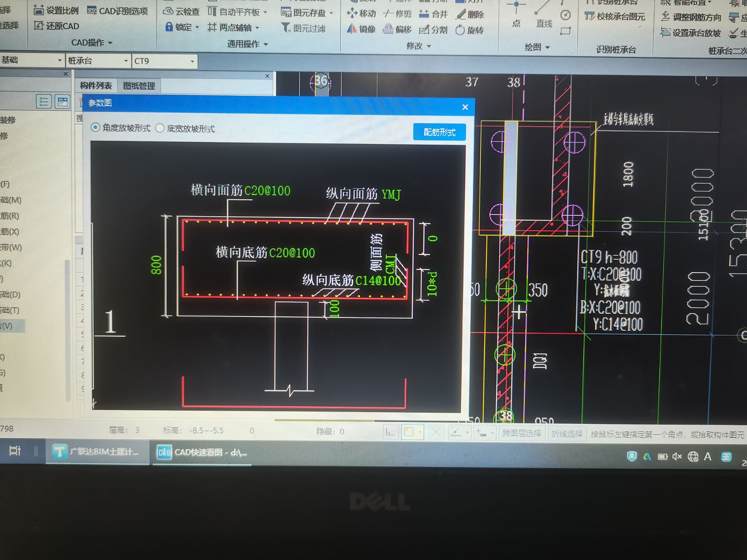Select the circle drawing tool icon
The image size is (747, 560).
tap(566, 15)
